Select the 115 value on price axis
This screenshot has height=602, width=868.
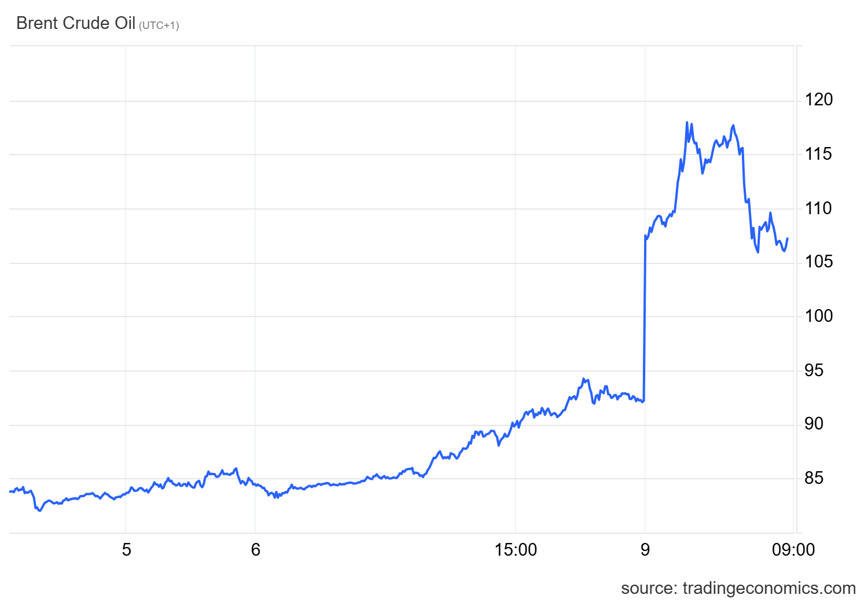point(819,154)
